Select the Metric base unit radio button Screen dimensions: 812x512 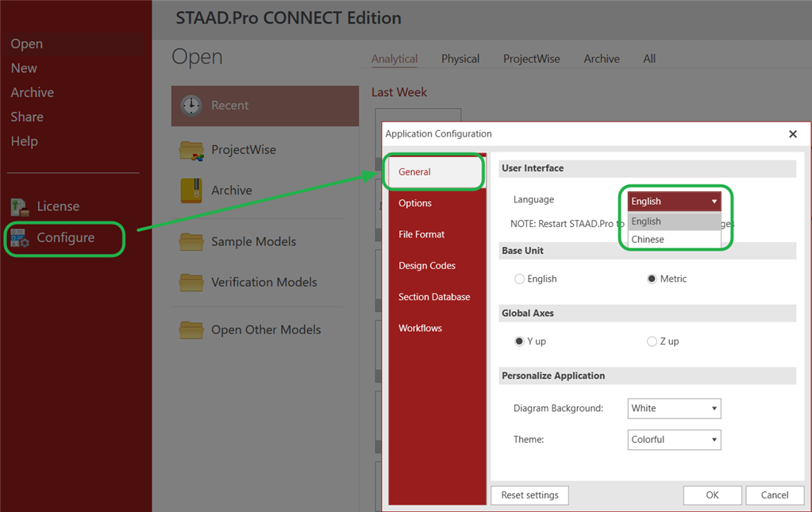coord(652,279)
